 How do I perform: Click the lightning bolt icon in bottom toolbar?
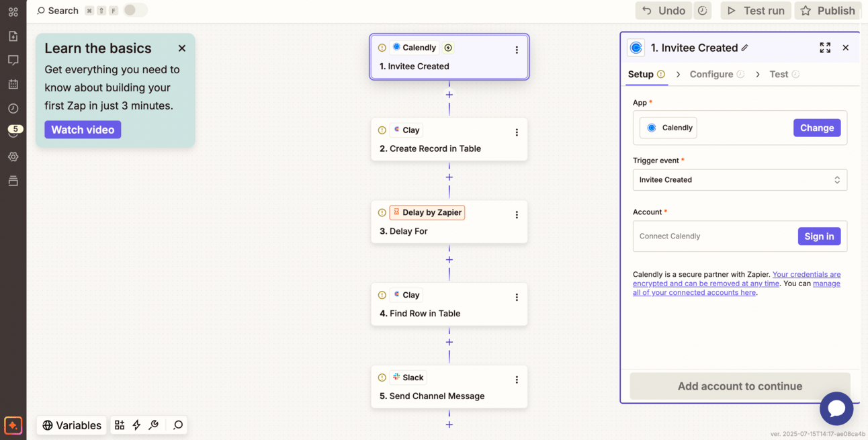pyautogui.click(x=136, y=425)
